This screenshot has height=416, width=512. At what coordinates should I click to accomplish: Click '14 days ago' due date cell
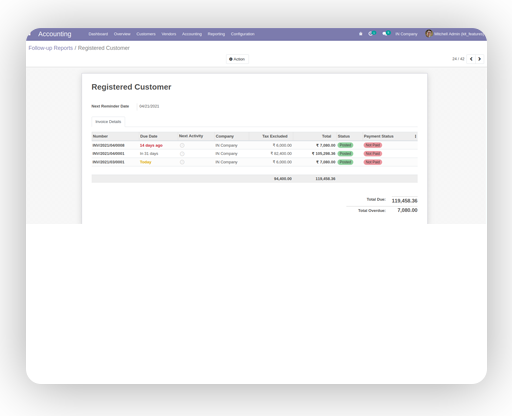coord(151,145)
